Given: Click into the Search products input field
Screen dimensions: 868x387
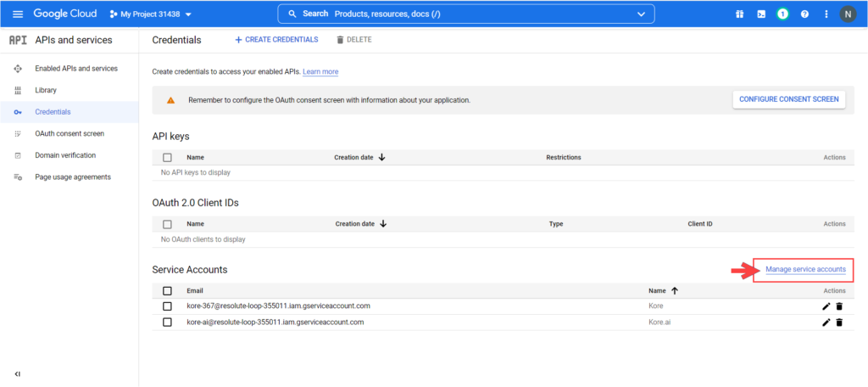Looking at the screenshot, I should 458,14.
